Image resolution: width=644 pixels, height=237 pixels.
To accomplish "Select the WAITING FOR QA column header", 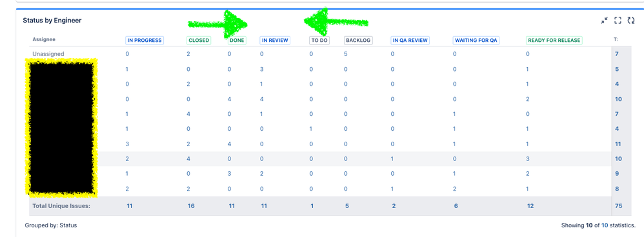I will 476,40.
